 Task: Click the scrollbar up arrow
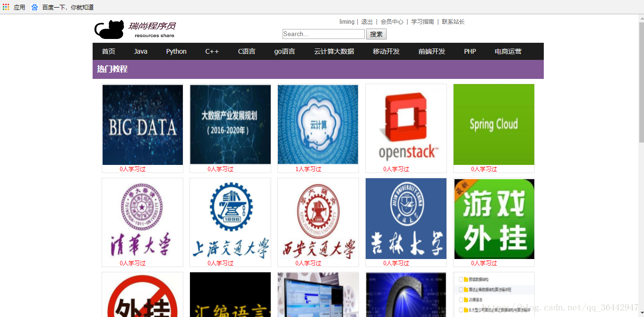pyautogui.click(x=641, y=18)
